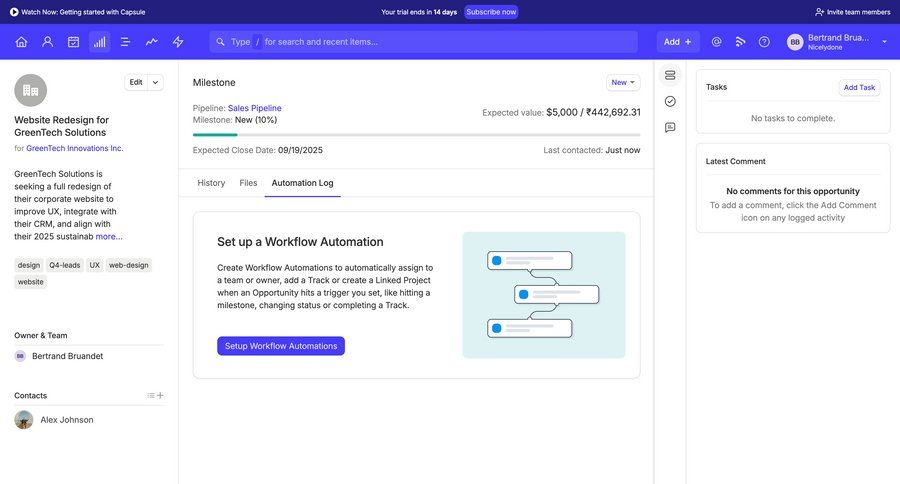
Task: Click the add contact plus icon
Action: pyautogui.click(x=160, y=396)
